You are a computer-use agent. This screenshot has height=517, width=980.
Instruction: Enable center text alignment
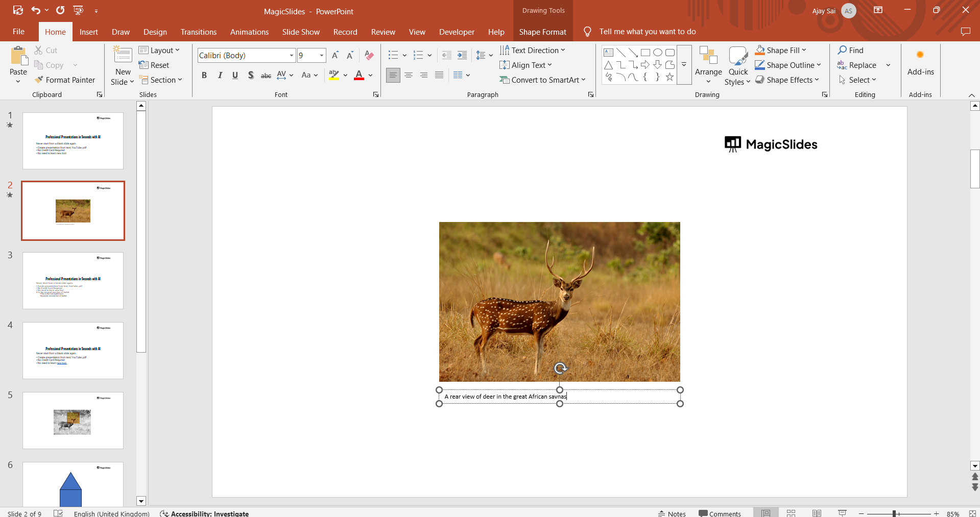click(409, 76)
